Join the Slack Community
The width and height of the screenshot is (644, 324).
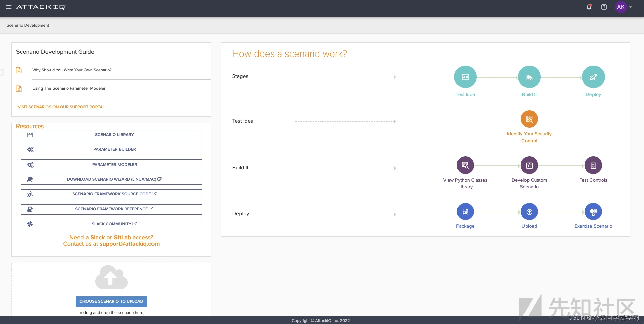tap(111, 224)
